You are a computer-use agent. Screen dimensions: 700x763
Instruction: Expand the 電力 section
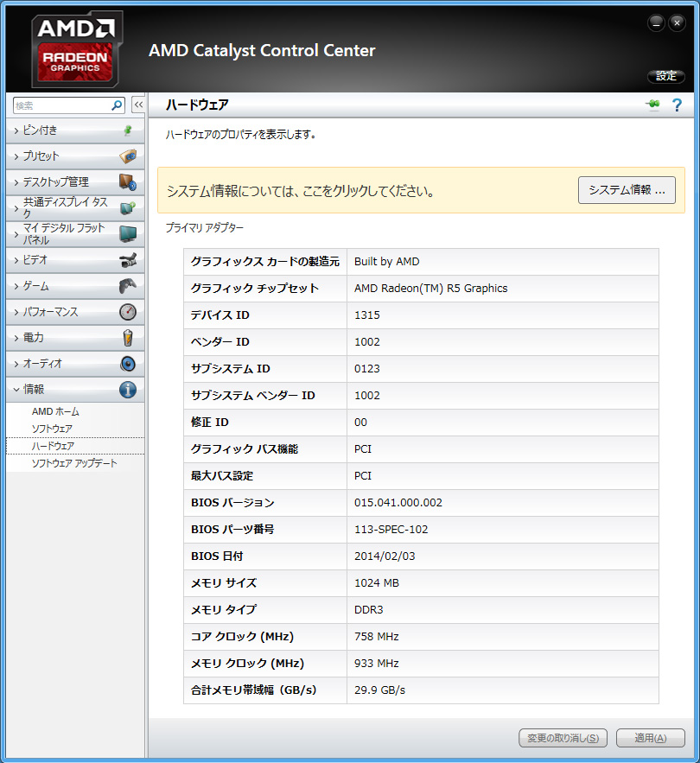[x=75, y=338]
